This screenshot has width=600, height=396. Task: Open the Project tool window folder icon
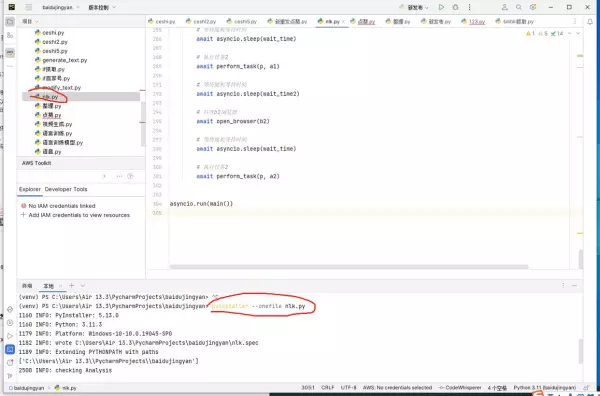click(10, 21)
